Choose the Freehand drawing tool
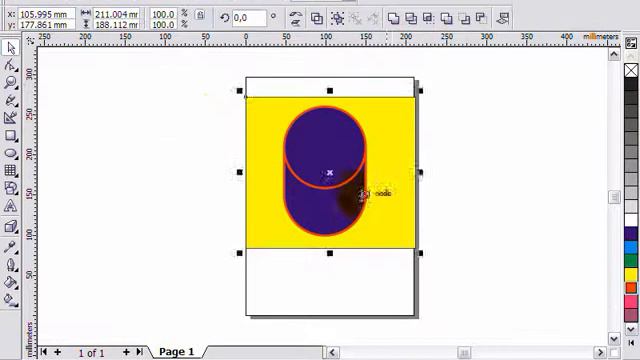The height and width of the screenshot is (360, 640). [10, 100]
